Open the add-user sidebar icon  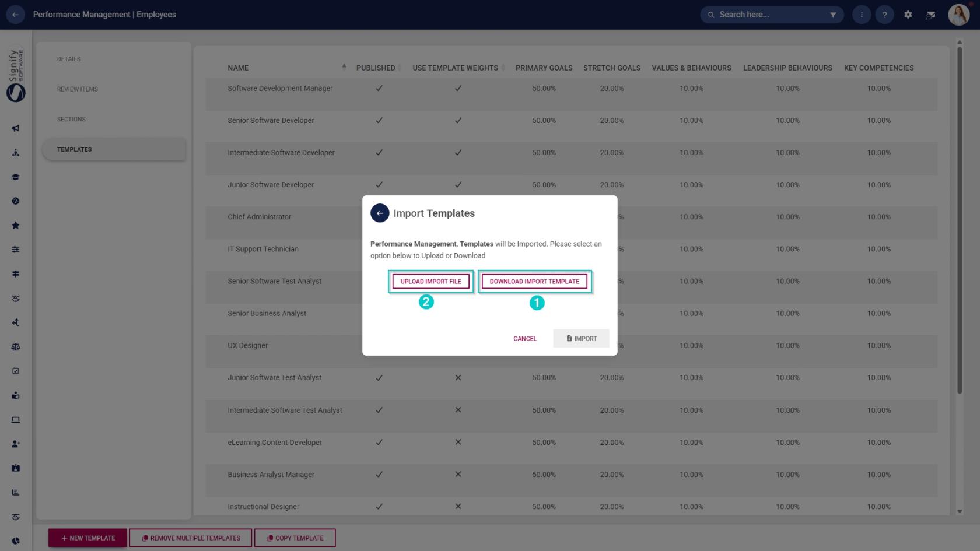pos(16,444)
